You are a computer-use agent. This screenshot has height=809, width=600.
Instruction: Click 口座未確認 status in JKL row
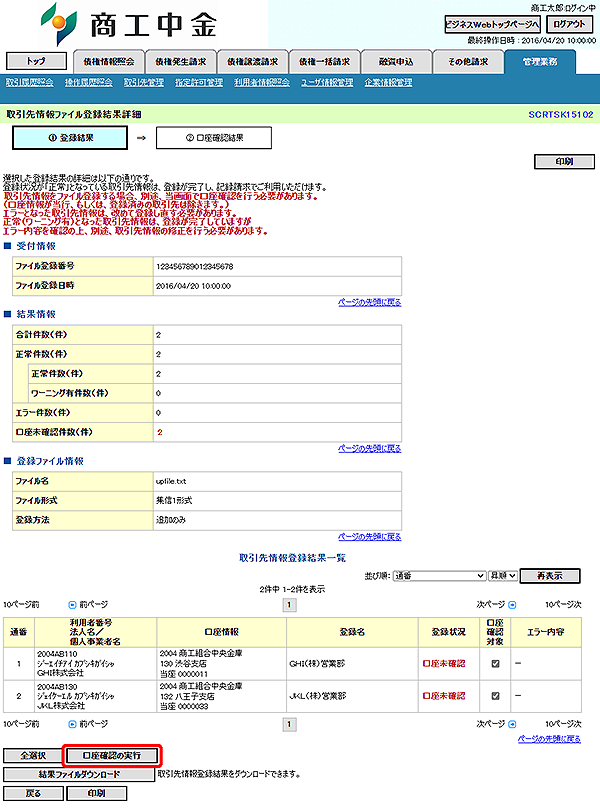pyautogui.click(x=444, y=696)
